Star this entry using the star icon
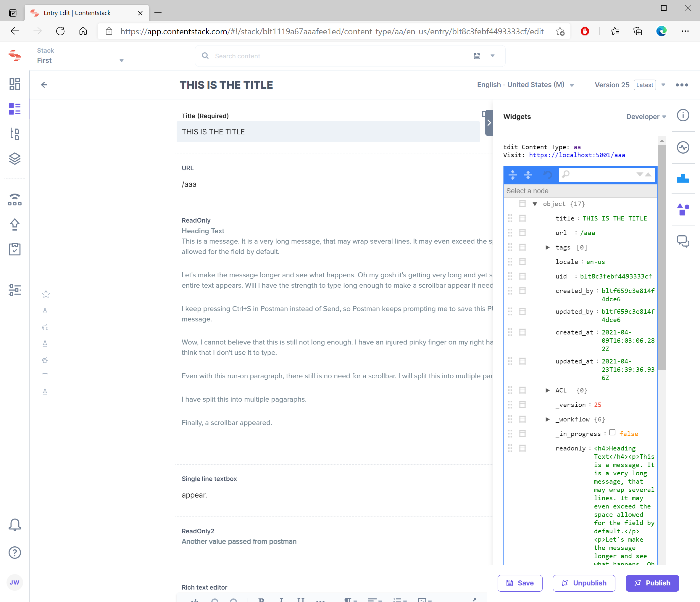 (46, 294)
